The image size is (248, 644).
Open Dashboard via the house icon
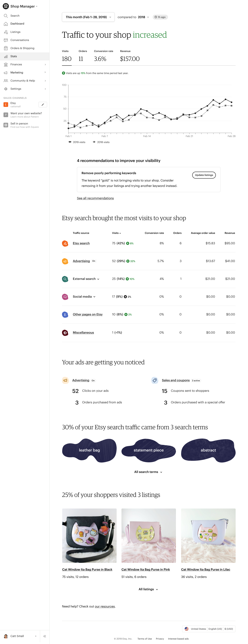pos(6,24)
